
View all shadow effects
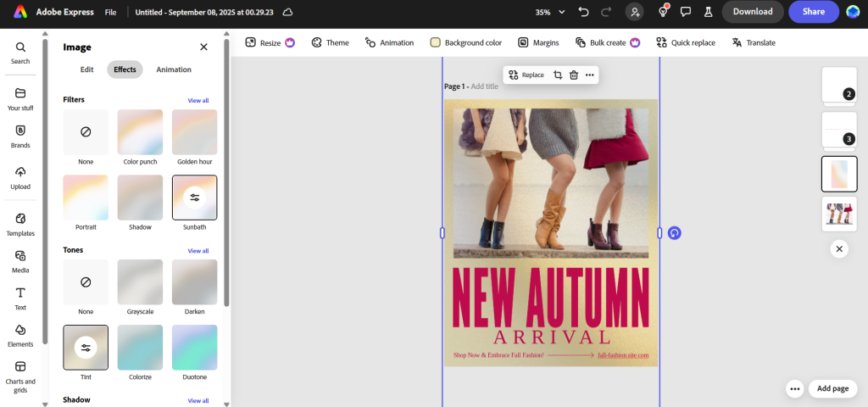[198, 401]
